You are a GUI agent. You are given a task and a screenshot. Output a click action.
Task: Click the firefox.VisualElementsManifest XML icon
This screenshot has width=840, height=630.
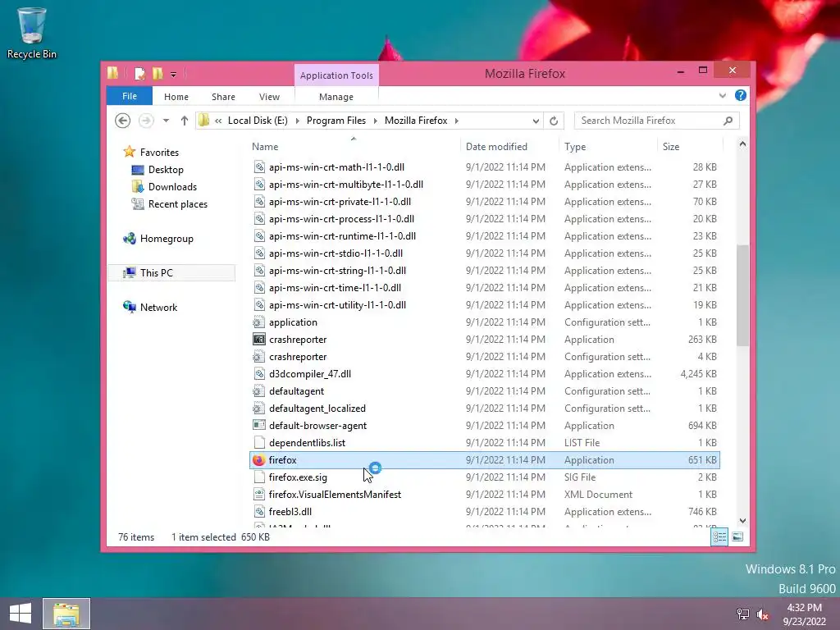[258, 494]
